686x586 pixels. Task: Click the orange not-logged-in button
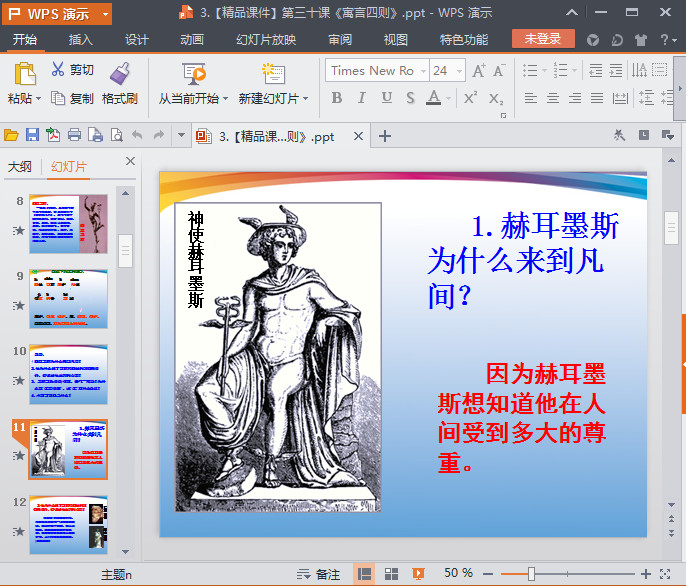coord(543,39)
